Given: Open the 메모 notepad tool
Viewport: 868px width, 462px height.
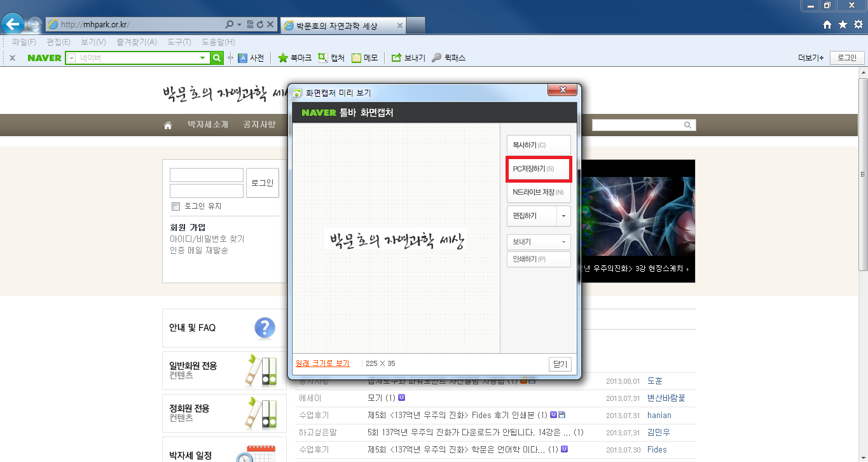Looking at the screenshot, I should click(356, 58).
